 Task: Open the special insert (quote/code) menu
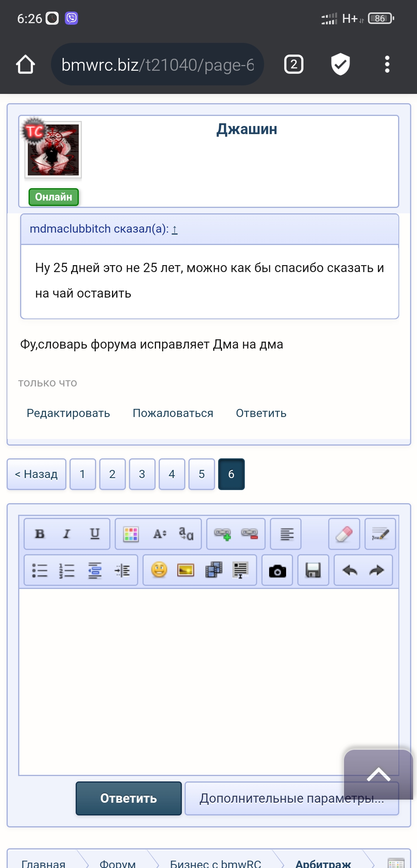point(241,570)
